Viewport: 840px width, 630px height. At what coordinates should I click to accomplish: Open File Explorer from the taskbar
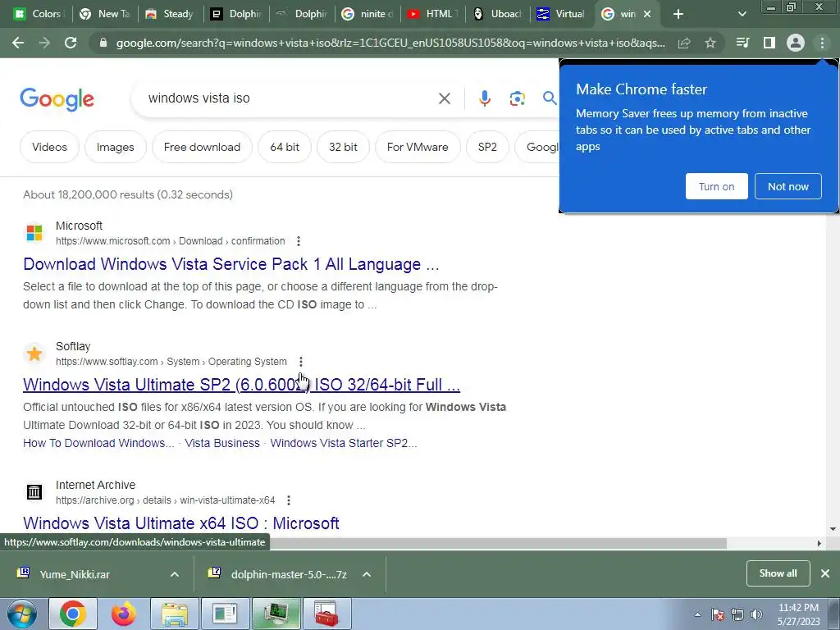click(x=175, y=614)
